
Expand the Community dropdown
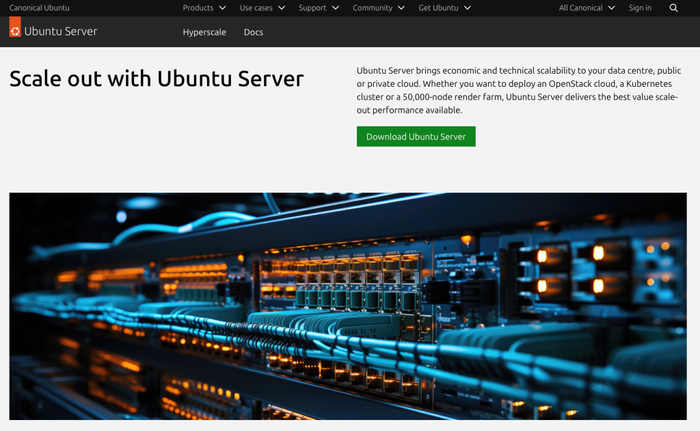click(378, 8)
